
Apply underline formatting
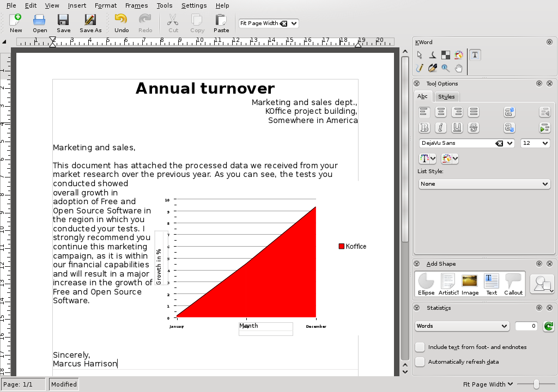(x=457, y=127)
